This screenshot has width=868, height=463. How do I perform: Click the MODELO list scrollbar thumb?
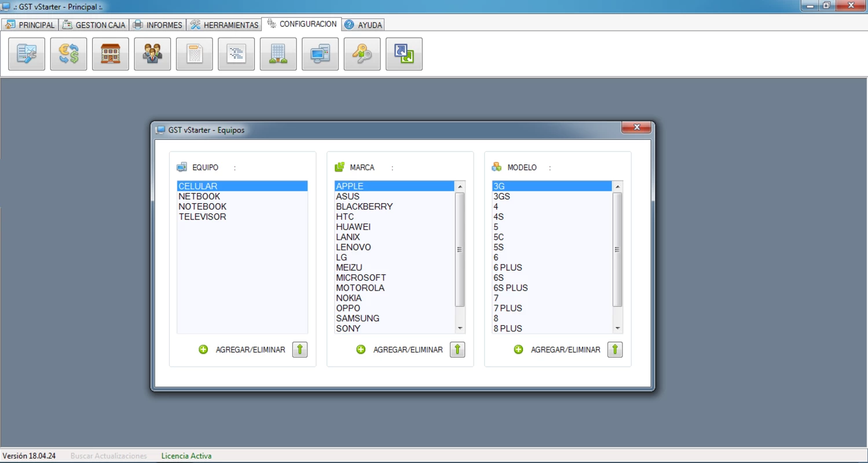point(618,249)
